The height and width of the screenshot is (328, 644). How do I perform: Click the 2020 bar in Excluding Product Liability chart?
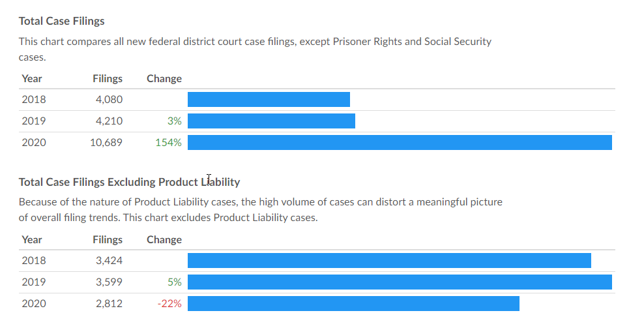click(353, 304)
